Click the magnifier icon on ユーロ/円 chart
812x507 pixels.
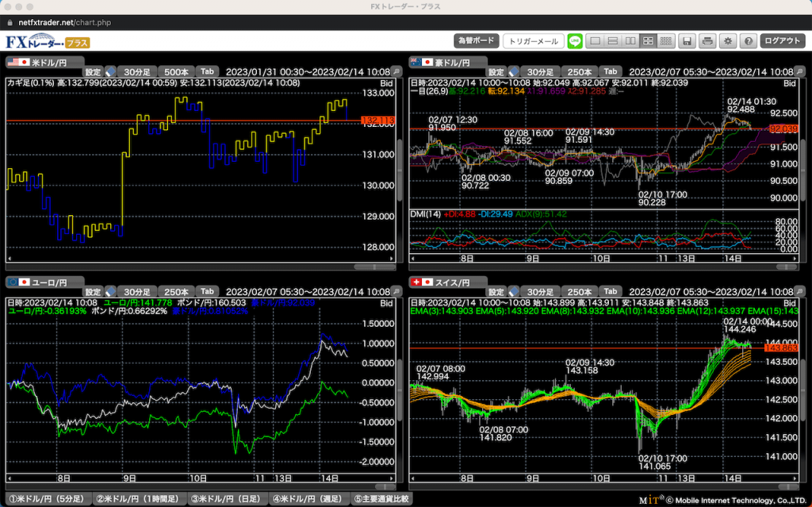coord(396,292)
